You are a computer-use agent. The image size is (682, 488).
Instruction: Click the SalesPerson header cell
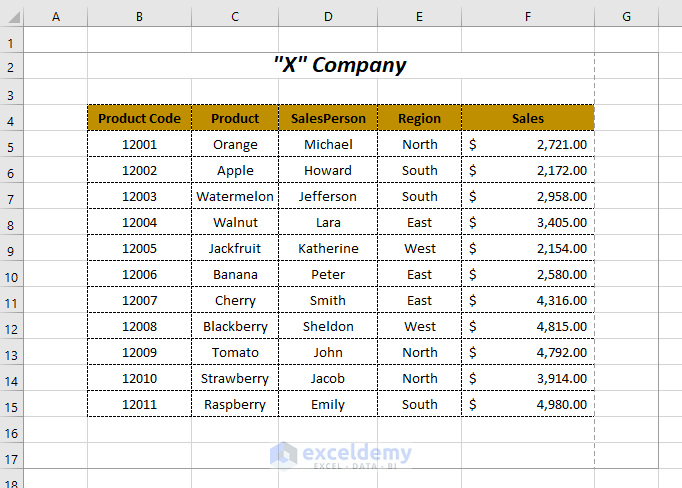[328, 118]
